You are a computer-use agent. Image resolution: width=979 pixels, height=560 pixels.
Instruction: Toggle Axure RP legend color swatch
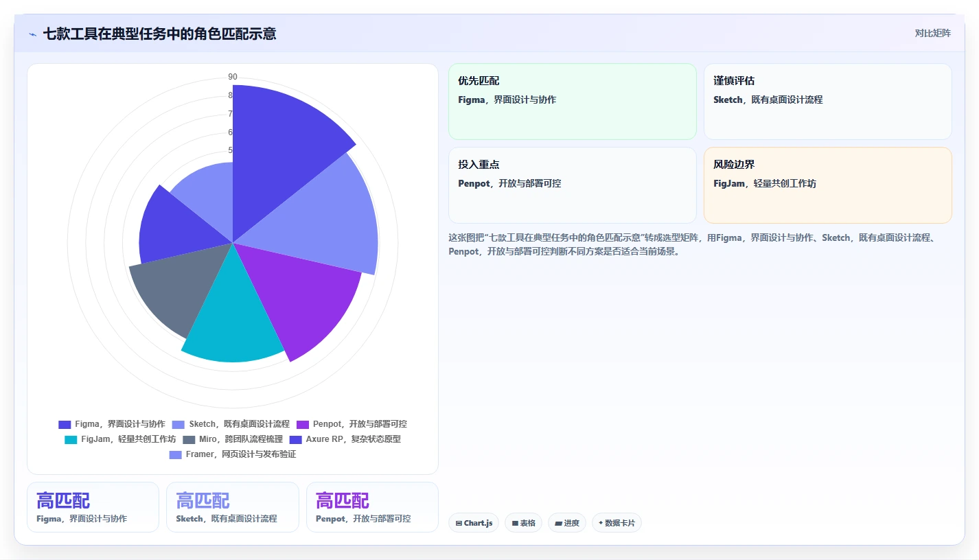(296, 440)
